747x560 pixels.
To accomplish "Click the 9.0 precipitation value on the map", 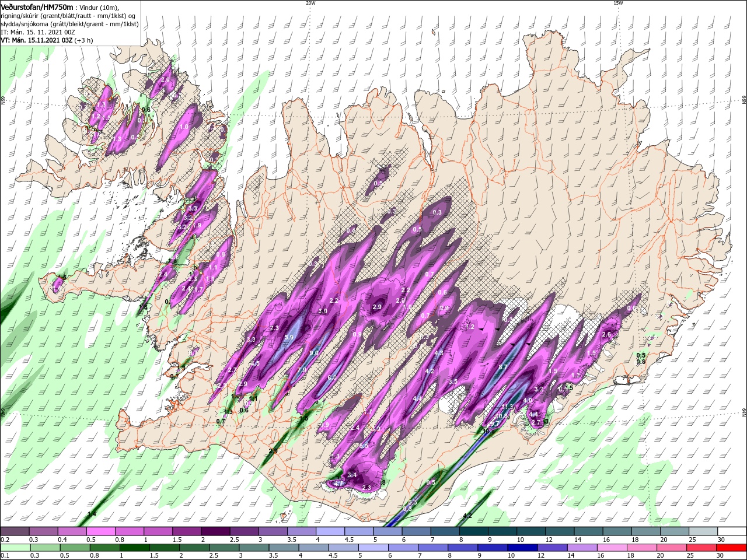I will 314,353.
